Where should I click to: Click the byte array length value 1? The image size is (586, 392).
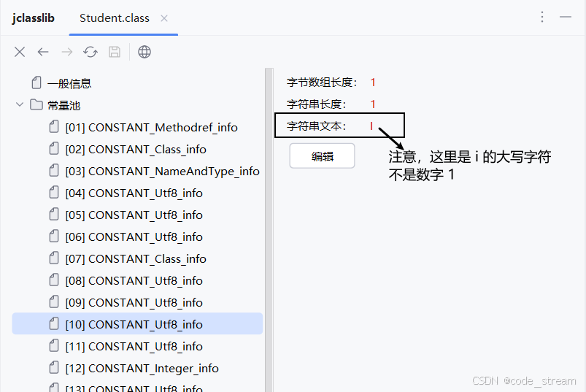click(x=373, y=82)
